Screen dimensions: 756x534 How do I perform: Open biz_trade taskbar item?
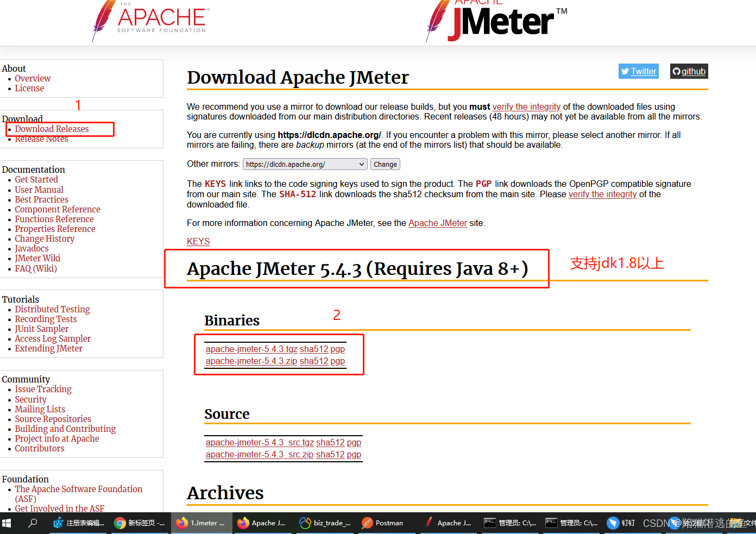point(325,523)
